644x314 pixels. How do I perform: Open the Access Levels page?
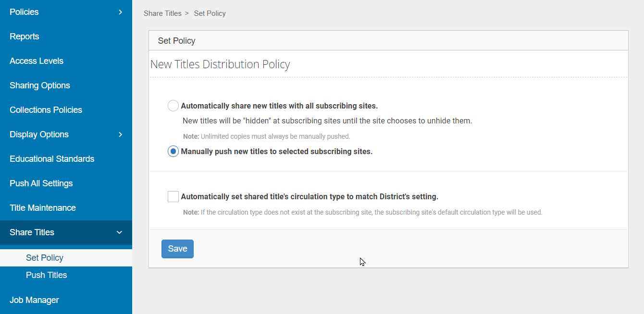click(37, 61)
